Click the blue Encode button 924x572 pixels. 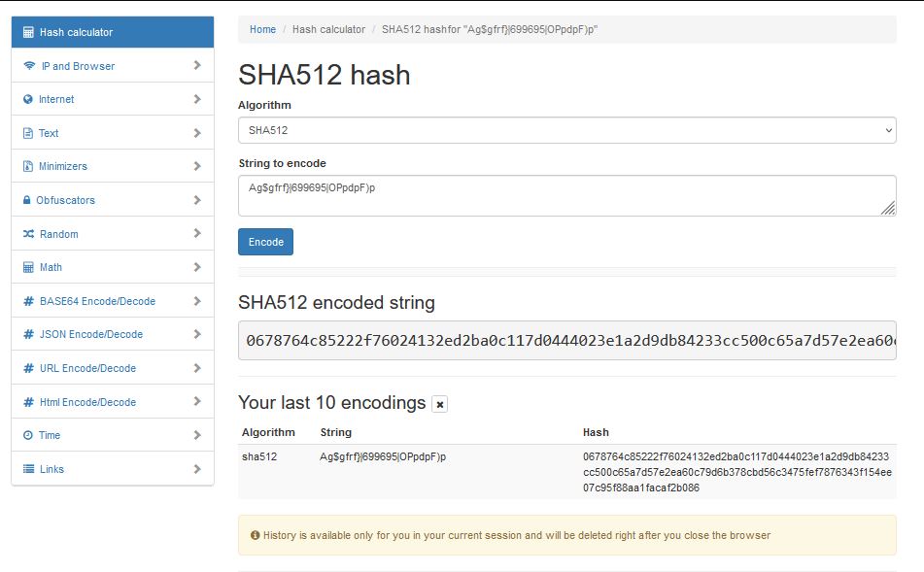coord(266,242)
